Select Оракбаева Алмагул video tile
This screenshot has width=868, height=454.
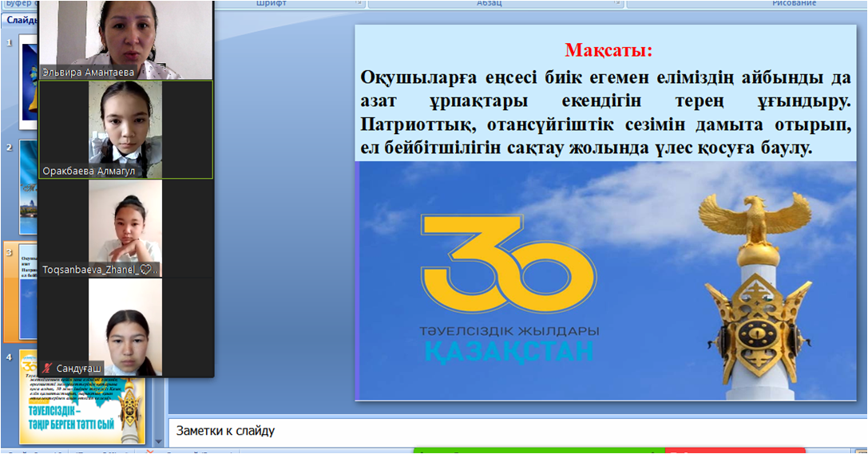(125, 129)
